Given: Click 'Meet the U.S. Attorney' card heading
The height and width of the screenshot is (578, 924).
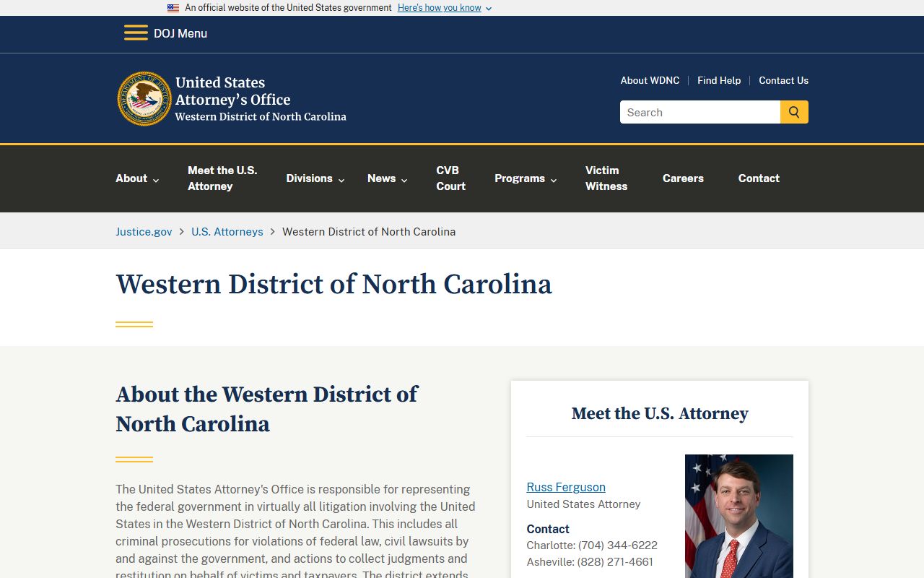Looking at the screenshot, I should [660, 413].
